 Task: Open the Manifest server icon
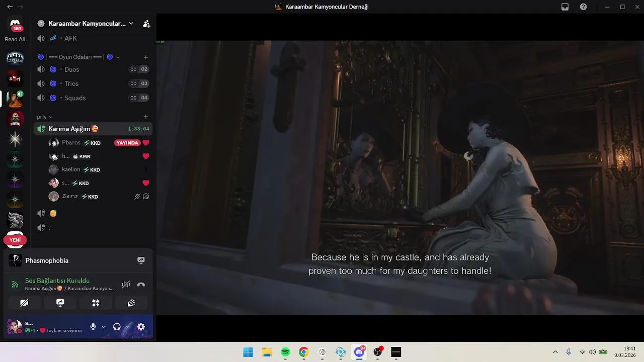pos(15,58)
